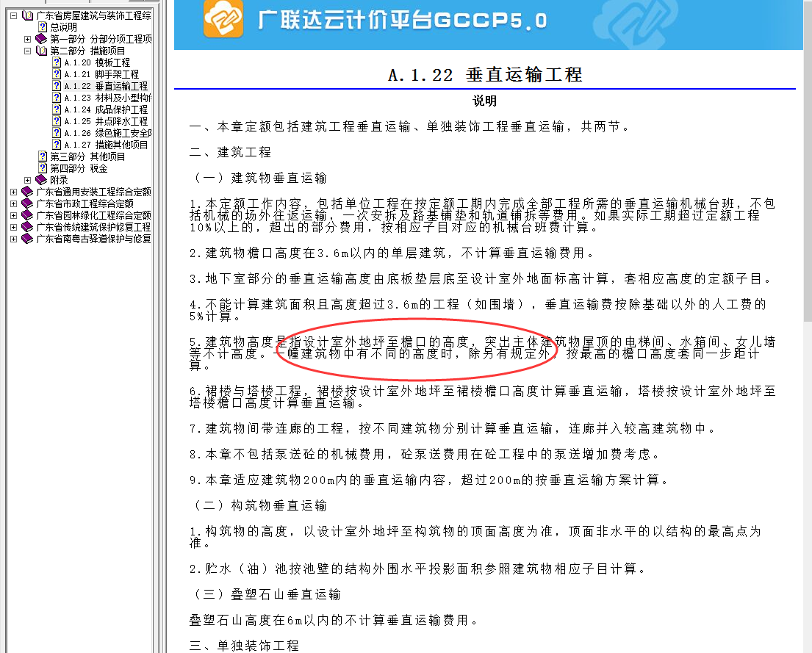Select the A.1.22 垂直运输工程 tree entry
Viewport: 812px width, 653px height.
pos(106,86)
